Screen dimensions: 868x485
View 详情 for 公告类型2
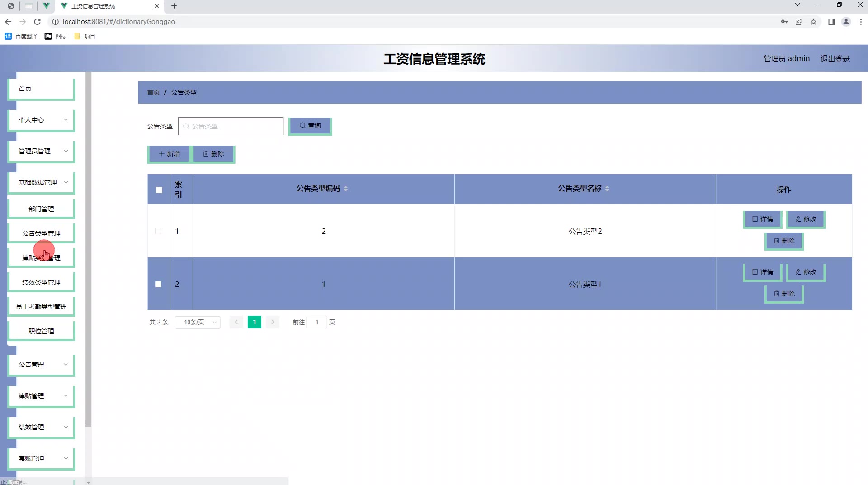763,219
